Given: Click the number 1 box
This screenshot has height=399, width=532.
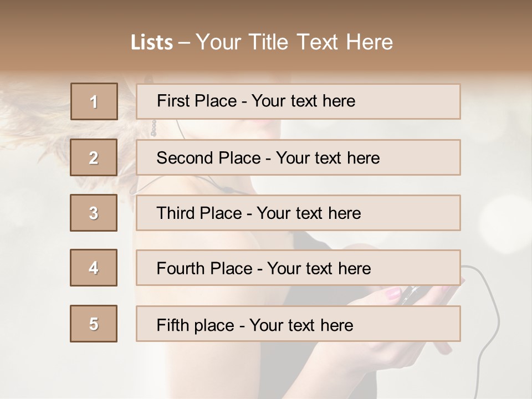Looking at the screenshot, I should point(94,101).
